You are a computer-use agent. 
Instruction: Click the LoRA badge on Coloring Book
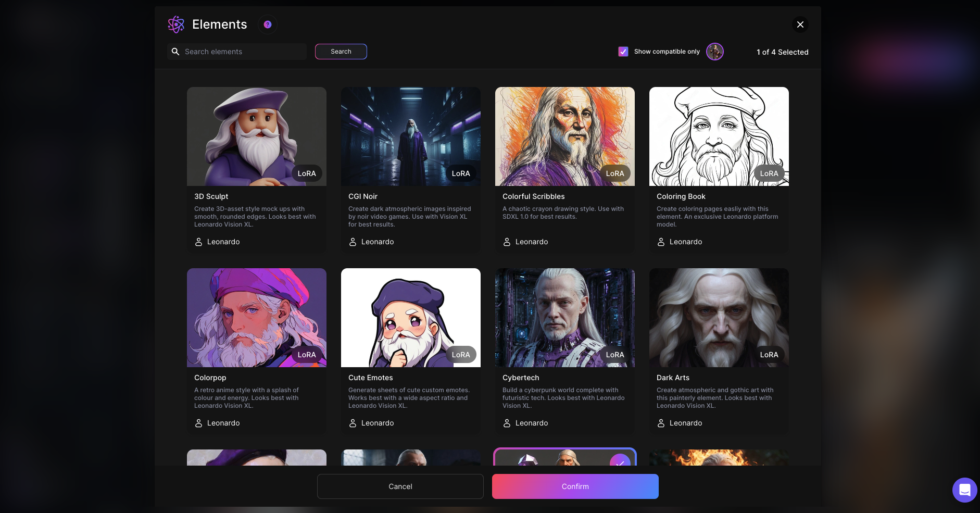(769, 173)
